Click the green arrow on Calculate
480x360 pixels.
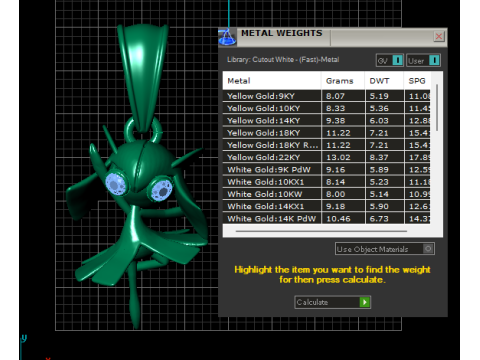[x=365, y=302]
